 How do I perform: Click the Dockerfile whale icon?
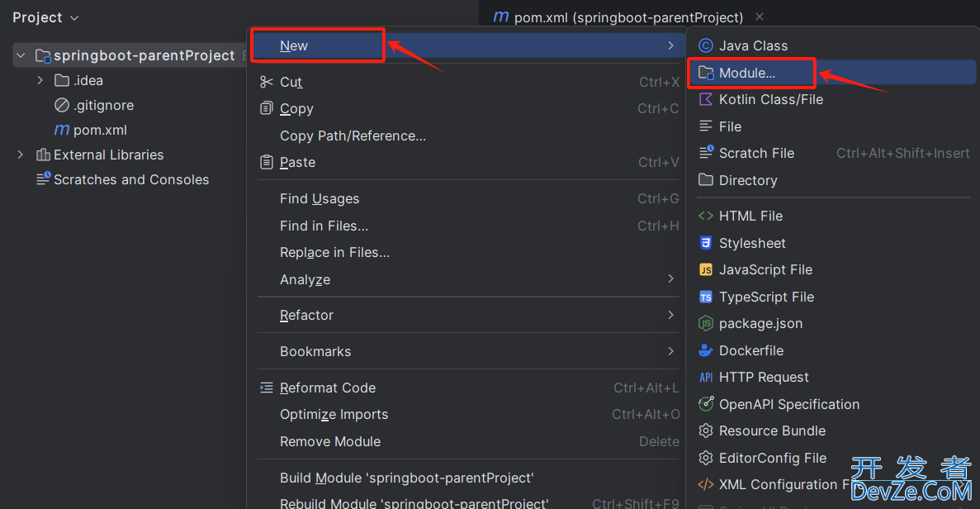(x=706, y=350)
